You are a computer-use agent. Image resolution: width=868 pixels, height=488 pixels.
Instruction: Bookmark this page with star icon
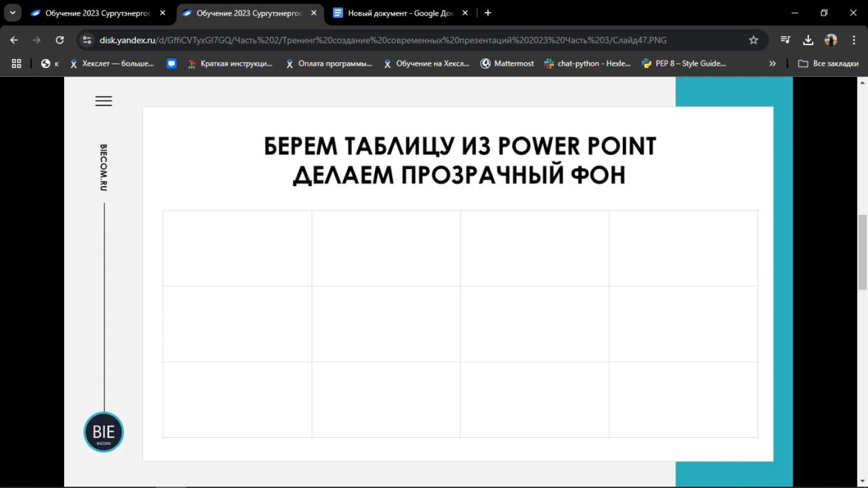pos(754,40)
